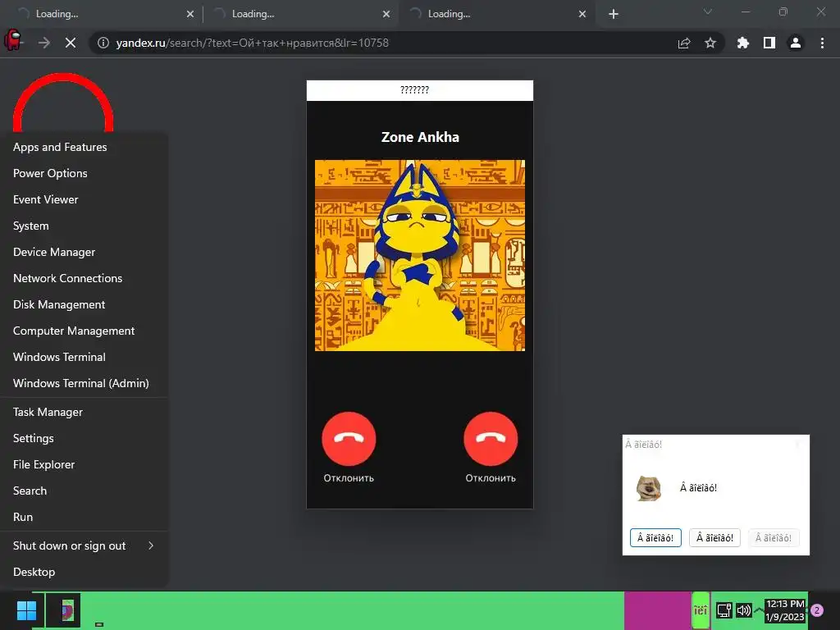Image resolution: width=840 pixels, height=630 pixels.
Task: Click the Windows Start button
Action: click(x=26, y=610)
